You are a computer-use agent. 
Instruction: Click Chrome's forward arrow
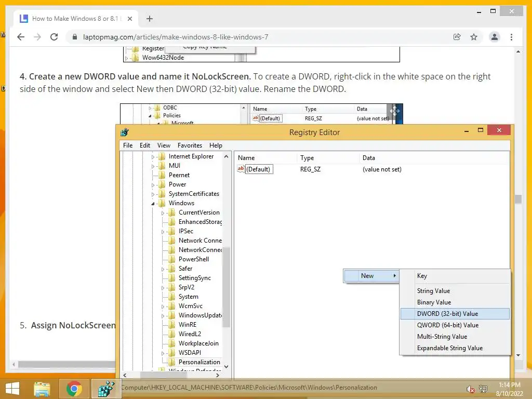click(x=37, y=37)
